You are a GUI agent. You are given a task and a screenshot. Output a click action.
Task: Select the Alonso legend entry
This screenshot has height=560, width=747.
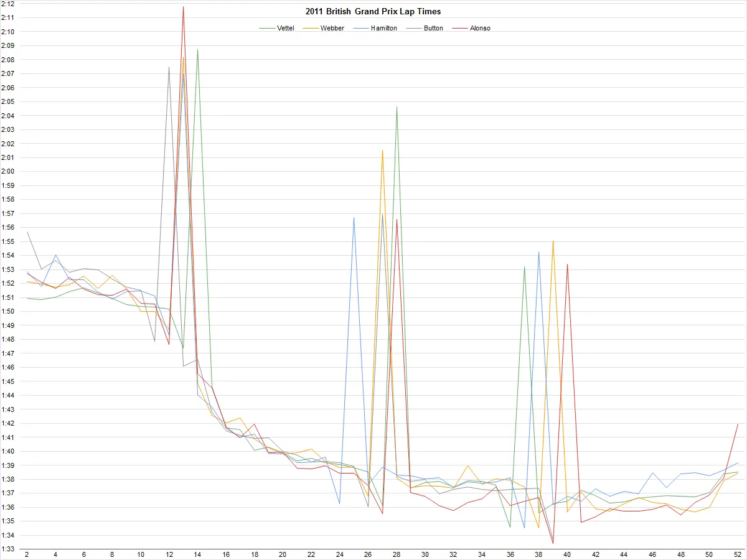[479, 28]
